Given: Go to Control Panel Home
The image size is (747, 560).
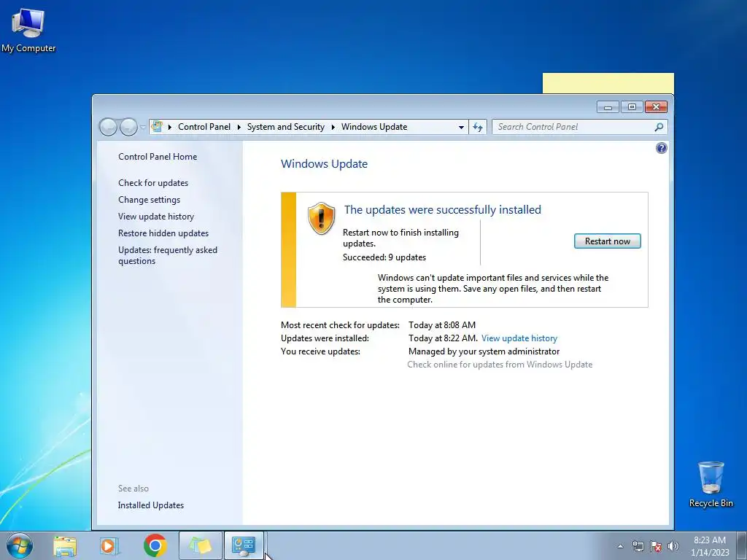Looking at the screenshot, I should tap(158, 157).
